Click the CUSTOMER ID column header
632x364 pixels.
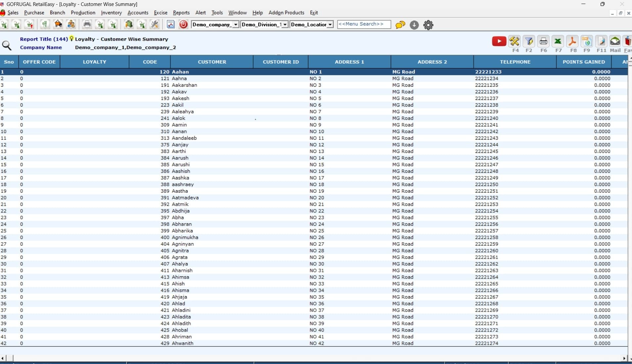pyautogui.click(x=281, y=62)
